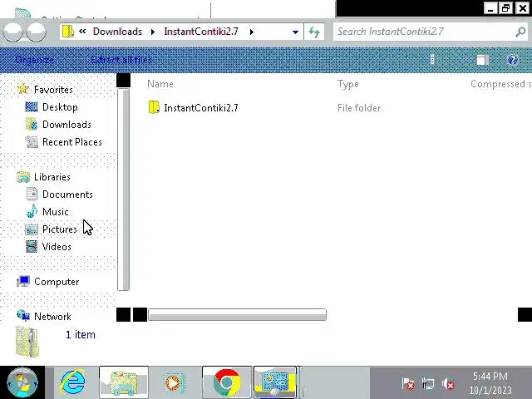
Task: Open the Action Center flag icon
Action: 408,384
